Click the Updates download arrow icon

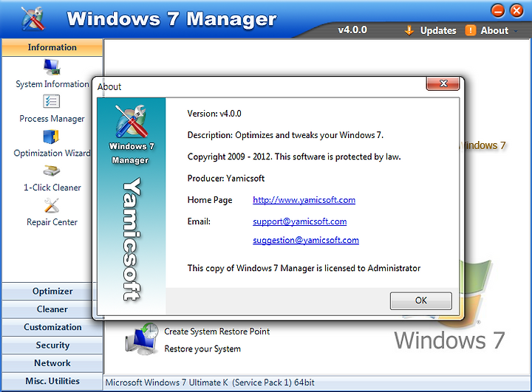pyautogui.click(x=409, y=30)
